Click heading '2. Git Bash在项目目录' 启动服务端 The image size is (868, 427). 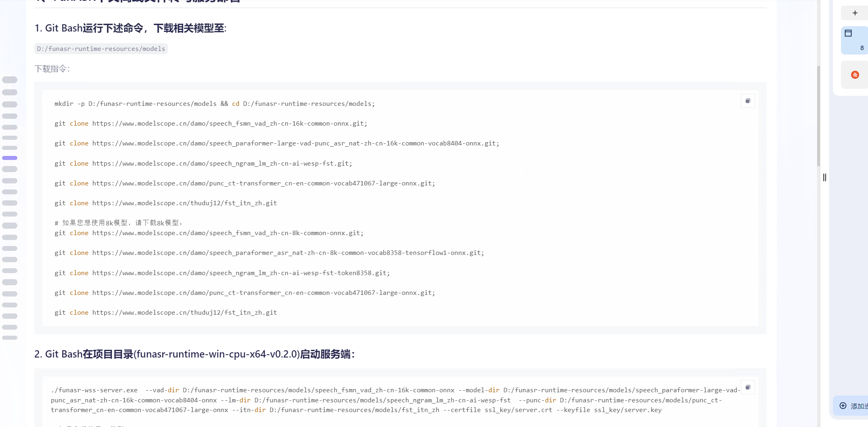tap(195, 354)
